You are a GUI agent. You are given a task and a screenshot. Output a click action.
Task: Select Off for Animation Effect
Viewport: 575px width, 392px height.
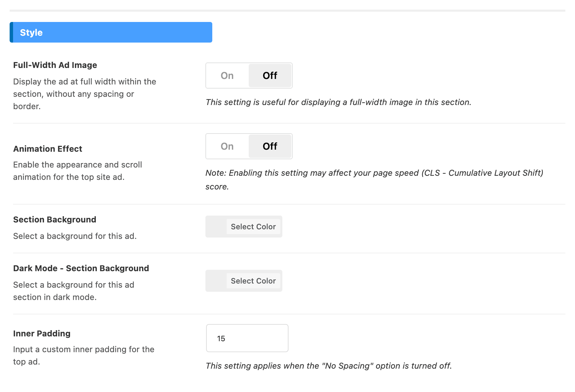(270, 146)
